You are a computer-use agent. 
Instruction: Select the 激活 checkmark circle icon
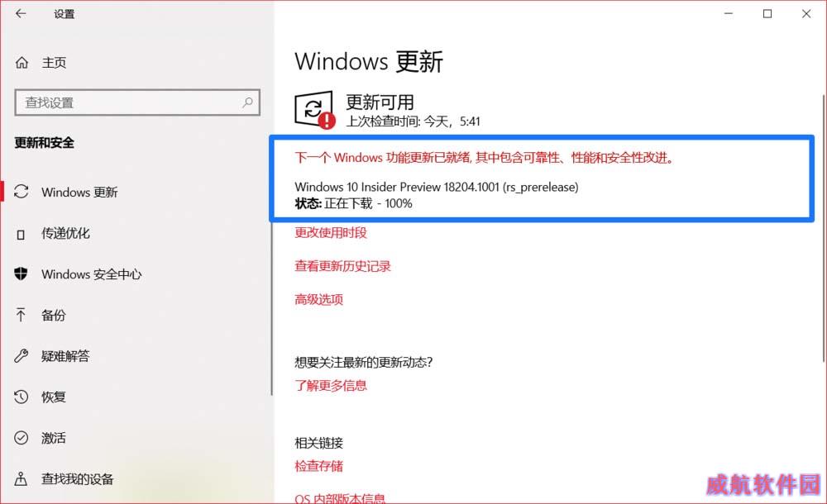[22, 438]
